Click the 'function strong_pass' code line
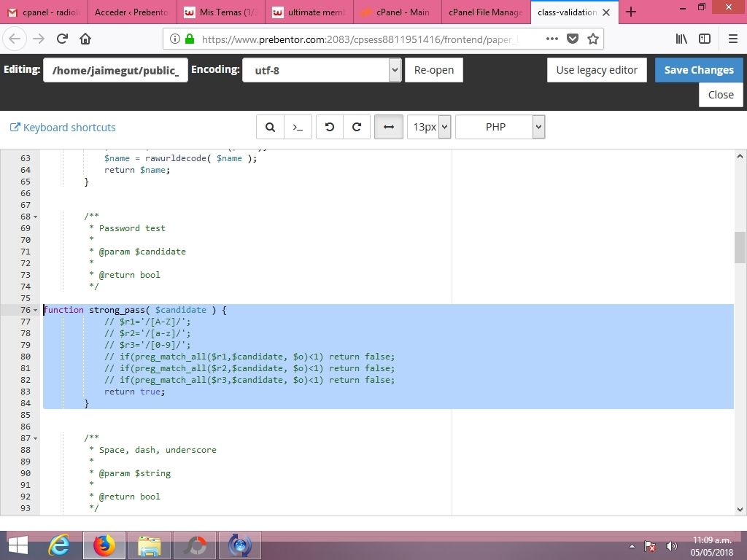The height and width of the screenshot is (560, 747). click(135, 310)
